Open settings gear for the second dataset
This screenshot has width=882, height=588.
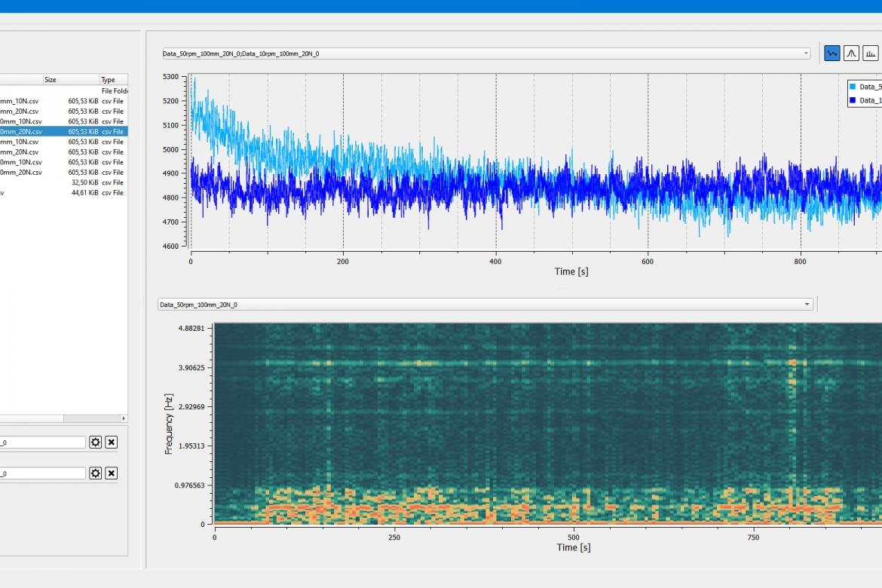[96, 473]
